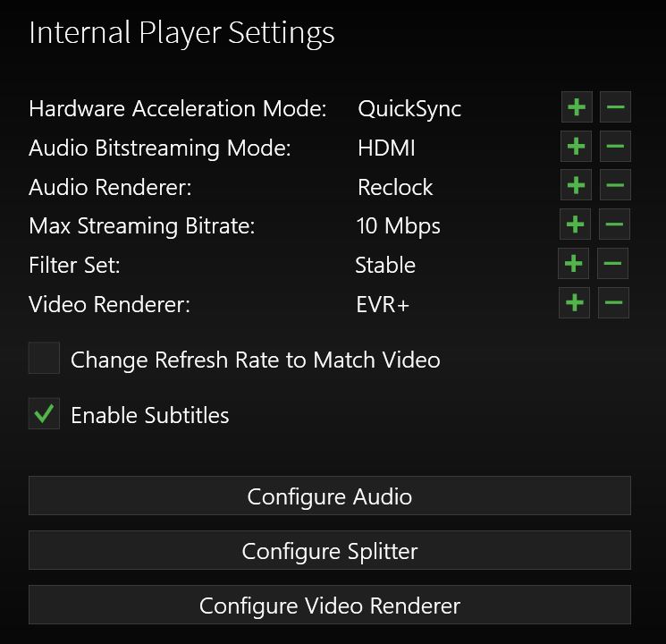Image resolution: width=666 pixels, height=644 pixels.
Task: Click the 10 Mbps bitrate value
Action: coord(398,225)
